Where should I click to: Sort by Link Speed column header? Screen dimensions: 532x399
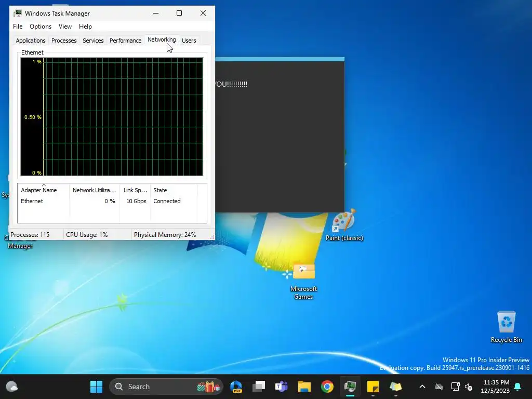(135, 190)
